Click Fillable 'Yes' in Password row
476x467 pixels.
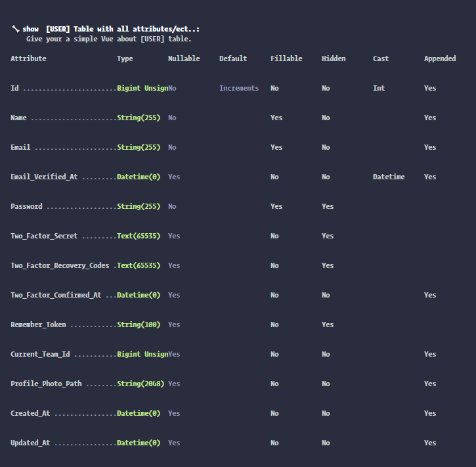point(276,206)
